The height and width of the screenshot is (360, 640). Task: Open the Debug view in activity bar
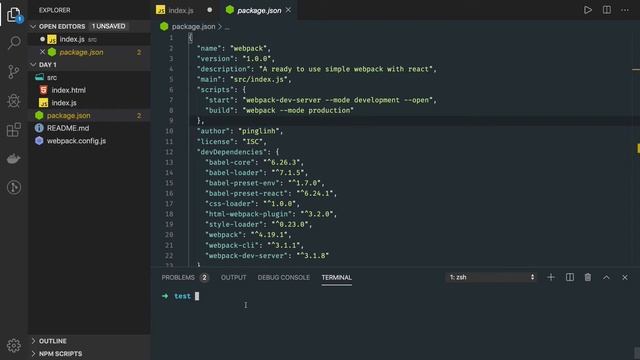pyautogui.click(x=14, y=101)
